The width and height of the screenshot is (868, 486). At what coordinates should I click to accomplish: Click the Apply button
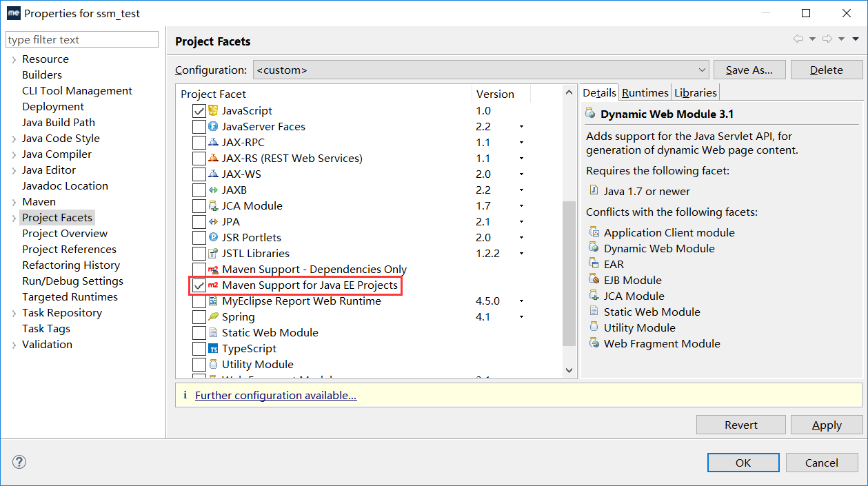(x=827, y=425)
